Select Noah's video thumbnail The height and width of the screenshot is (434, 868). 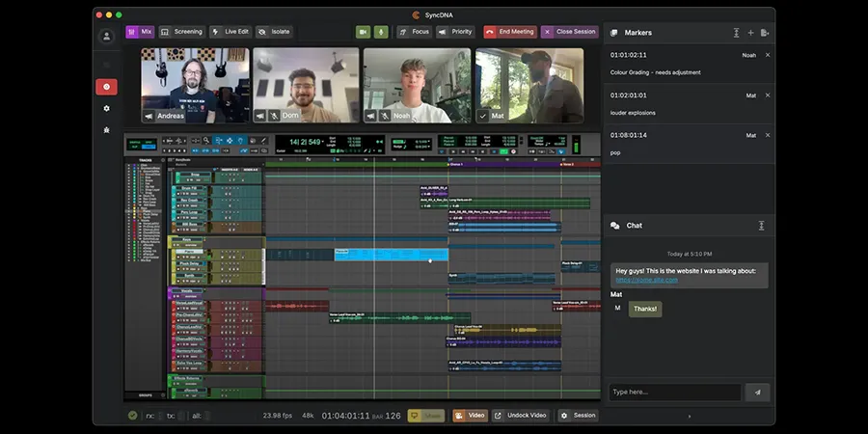[417, 85]
